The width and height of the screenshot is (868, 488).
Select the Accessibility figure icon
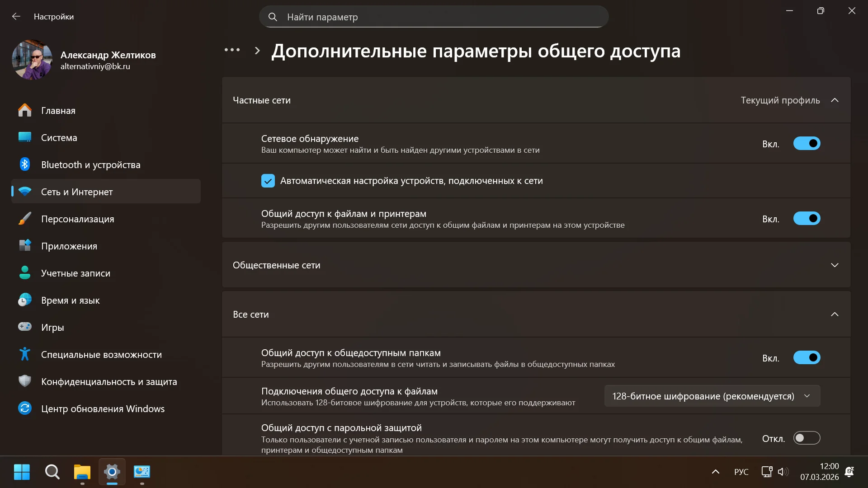click(x=25, y=354)
